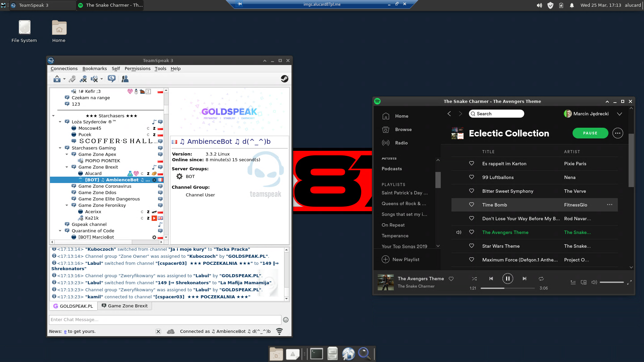
Task: Mute speakers in TeamSpeak toolbar
Action: 94,79
